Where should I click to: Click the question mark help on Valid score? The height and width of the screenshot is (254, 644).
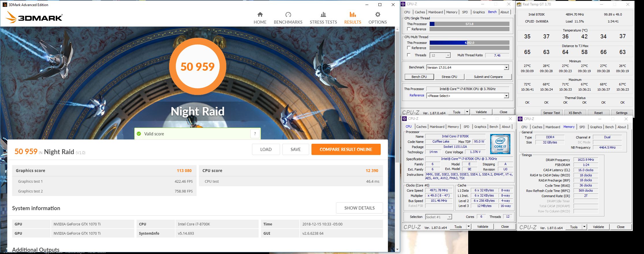[x=255, y=134]
